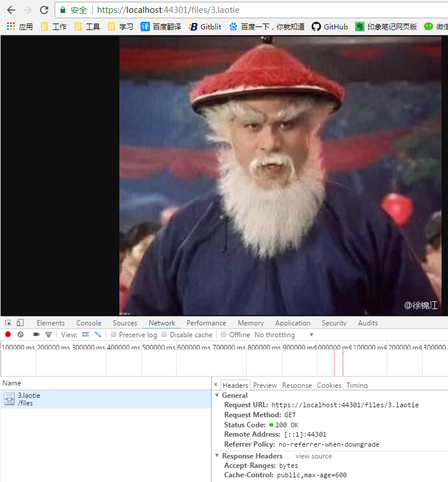The image size is (448, 482).
Task: Enable the Disable cache checkbox
Action: pos(164,334)
